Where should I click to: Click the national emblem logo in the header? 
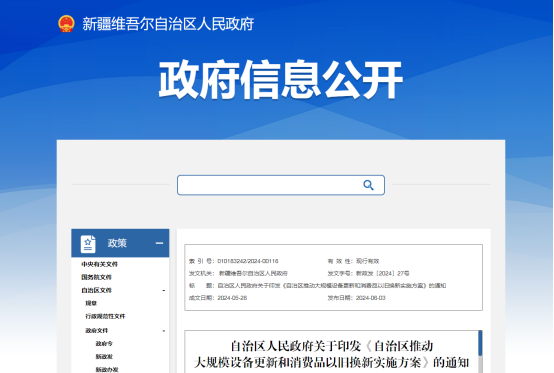[x=66, y=24]
